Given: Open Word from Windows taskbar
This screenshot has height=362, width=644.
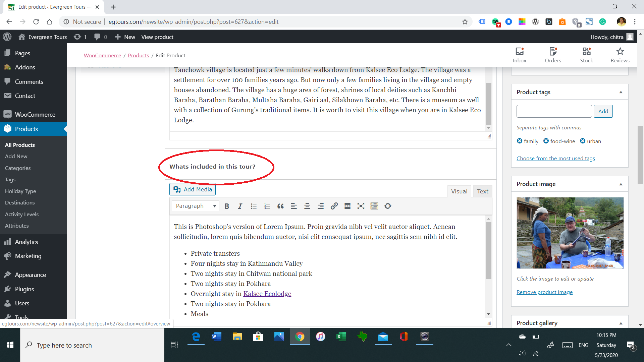Looking at the screenshot, I should [217, 337].
